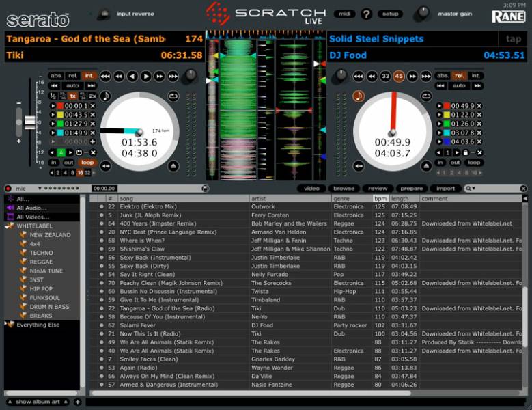Image resolution: width=532 pixels, height=410 pixels.
Task: Switch right deck to abs. mode
Action: 443,76
